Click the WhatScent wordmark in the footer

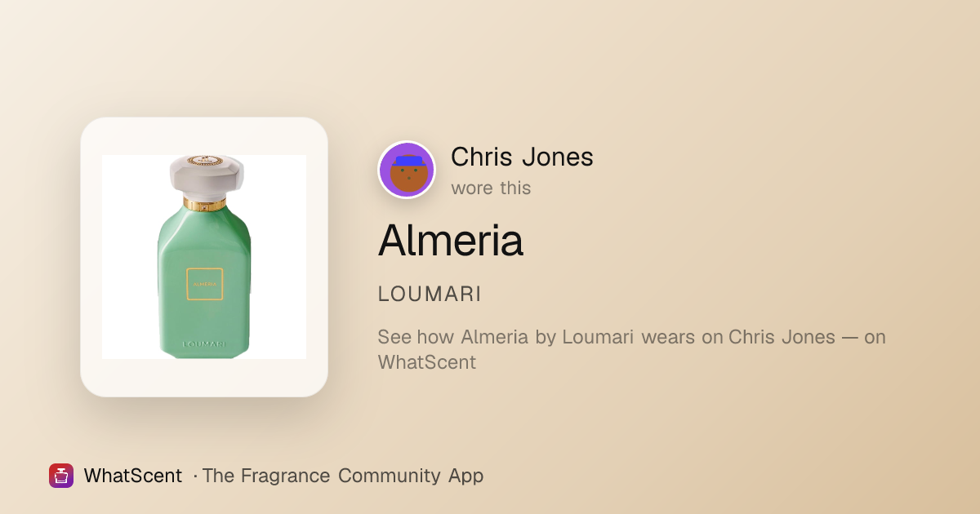(x=132, y=476)
